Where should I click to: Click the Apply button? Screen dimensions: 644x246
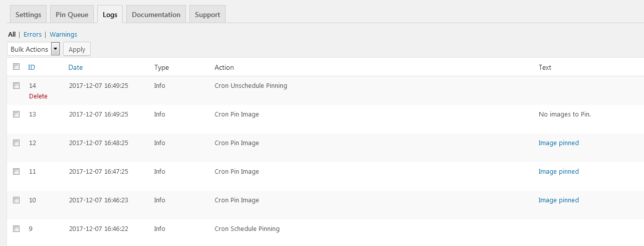click(x=77, y=49)
